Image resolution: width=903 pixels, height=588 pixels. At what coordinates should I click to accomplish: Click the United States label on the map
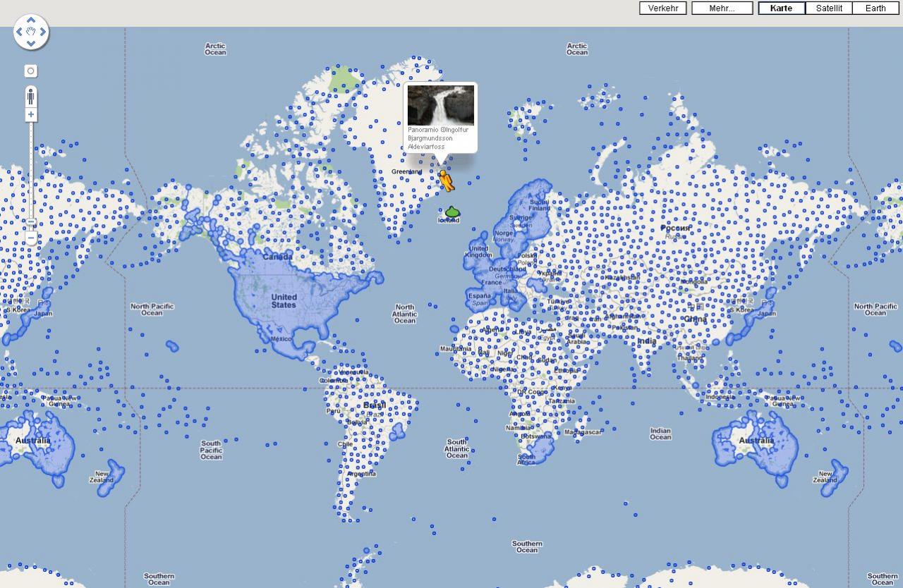coord(284,301)
